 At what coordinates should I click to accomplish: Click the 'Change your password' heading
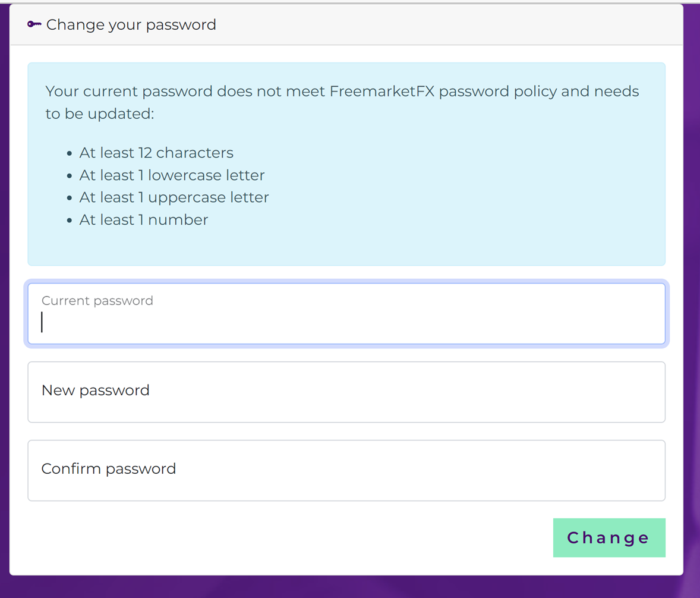tap(131, 24)
